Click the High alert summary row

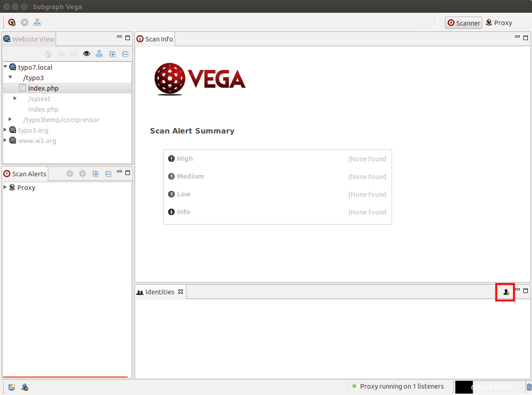pos(278,159)
